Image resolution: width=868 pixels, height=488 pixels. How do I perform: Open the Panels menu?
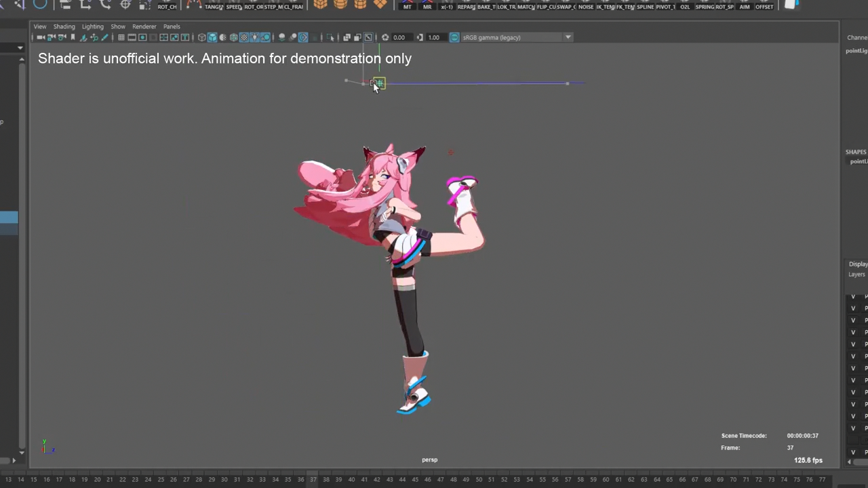(x=172, y=26)
